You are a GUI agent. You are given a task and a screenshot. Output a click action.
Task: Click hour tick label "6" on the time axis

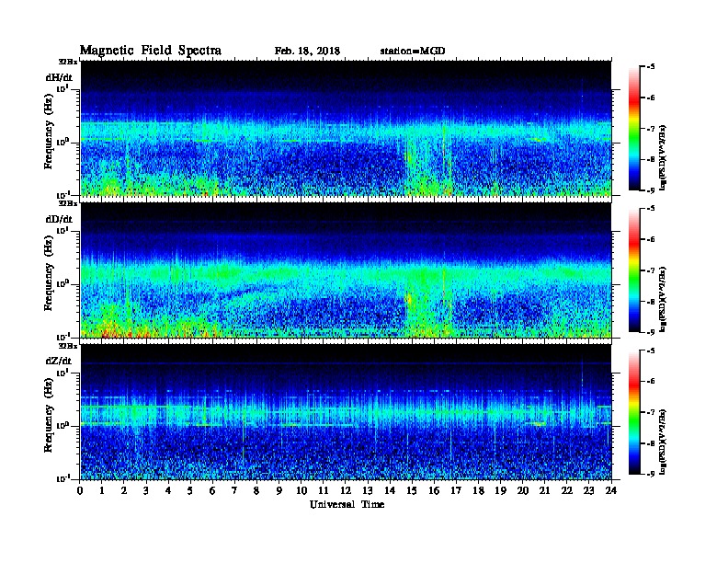[x=212, y=490]
